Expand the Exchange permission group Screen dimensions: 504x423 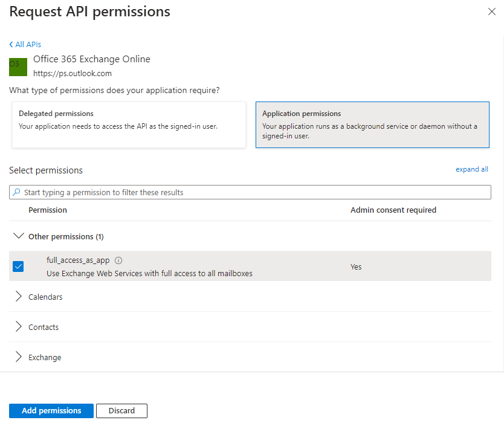18,357
